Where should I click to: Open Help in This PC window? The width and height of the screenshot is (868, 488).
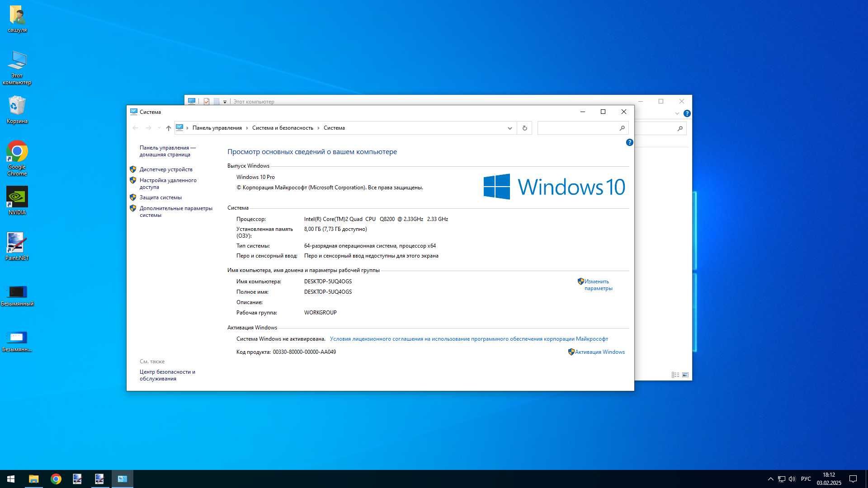pos(687,113)
